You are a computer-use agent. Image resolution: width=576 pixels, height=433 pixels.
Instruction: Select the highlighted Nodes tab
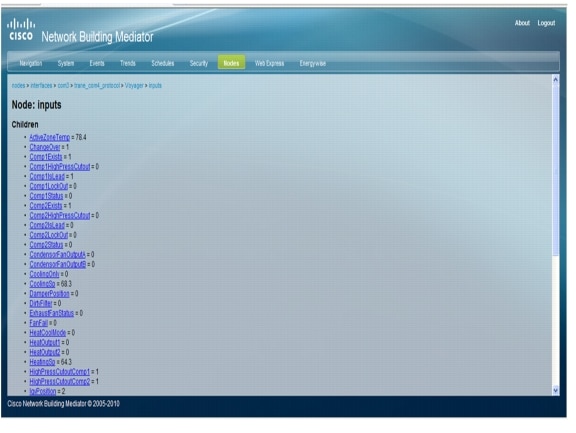pos(231,63)
